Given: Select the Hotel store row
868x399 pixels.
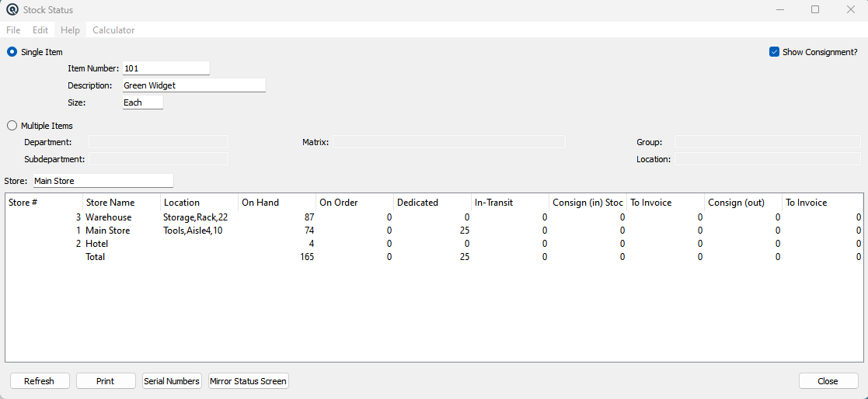Looking at the screenshot, I should pos(434,244).
